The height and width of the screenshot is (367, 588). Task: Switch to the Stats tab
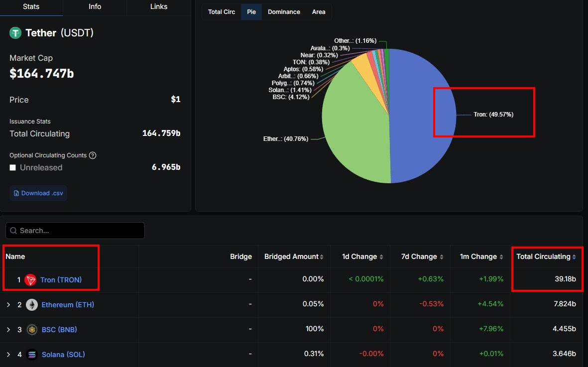[x=31, y=7]
